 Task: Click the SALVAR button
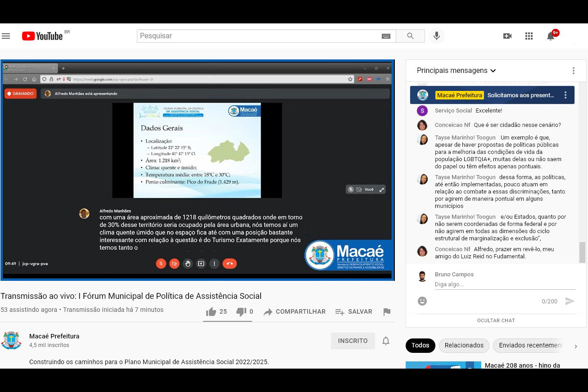click(x=354, y=312)
